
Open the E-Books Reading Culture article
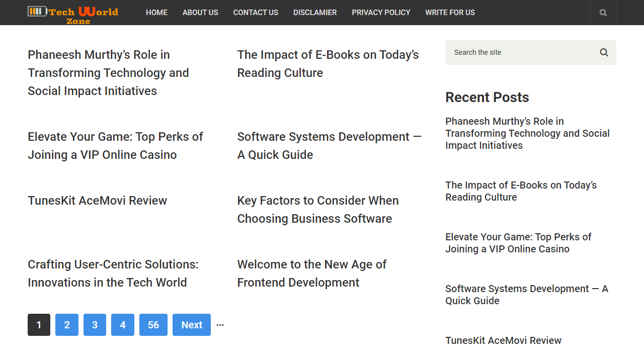point(328,63)
